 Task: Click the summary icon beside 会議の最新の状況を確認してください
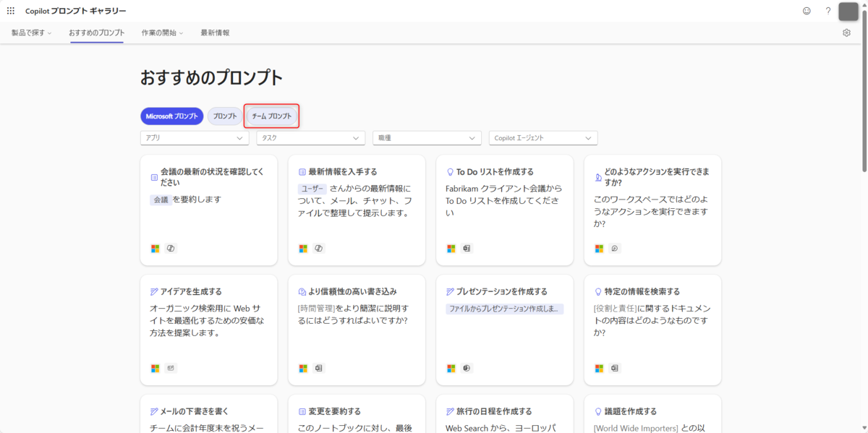click(154, 177)
